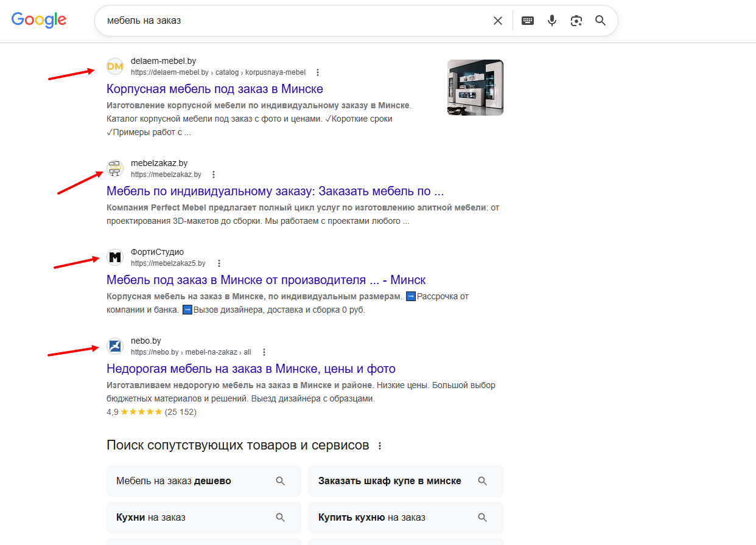Open more options for nebo.by result

(x=264, y=352)
